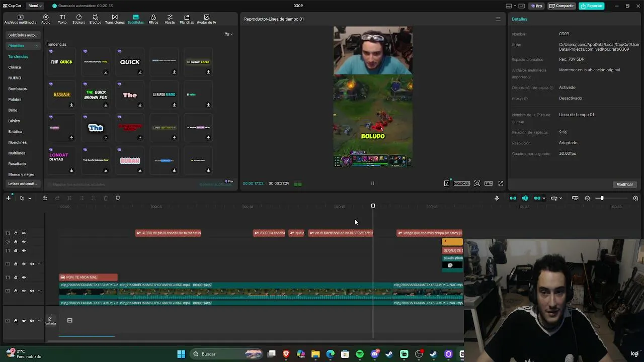This screenshot has height=362, width=644.
Task: Select the Blanco y negro category
Action: tap(21, 174)
